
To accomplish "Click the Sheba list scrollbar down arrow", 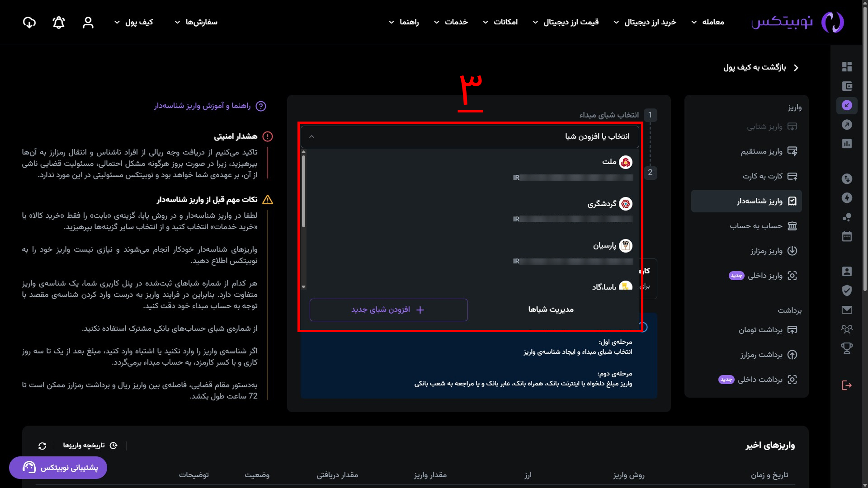I will 304,287.
